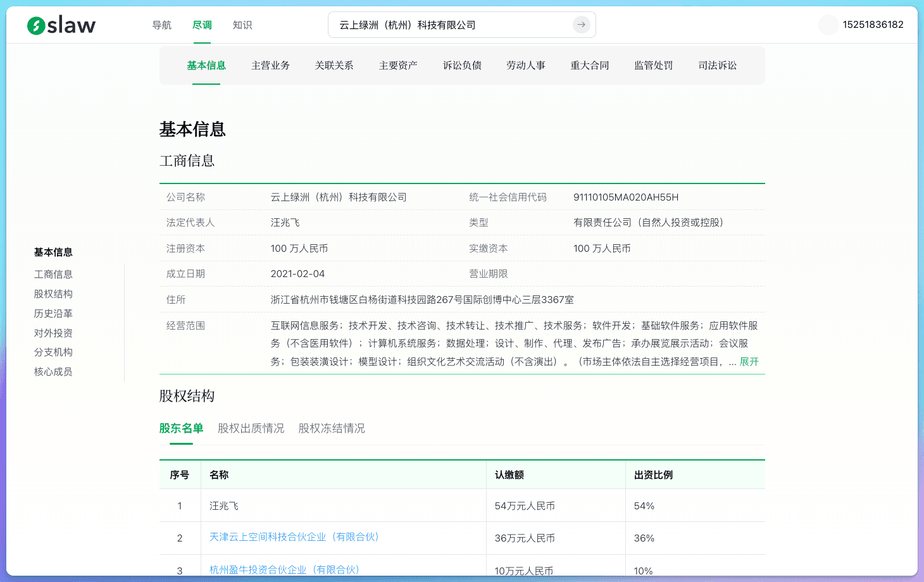
Task: Switch to 主要资产 tab
Action: click(x=398, y=65)
